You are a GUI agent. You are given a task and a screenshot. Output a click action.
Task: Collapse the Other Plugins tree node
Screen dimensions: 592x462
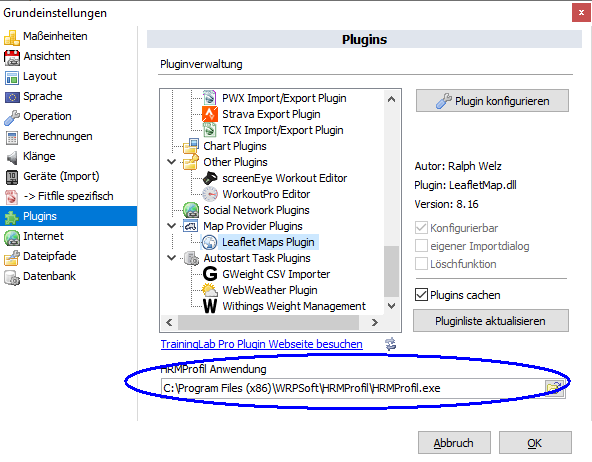171,162
